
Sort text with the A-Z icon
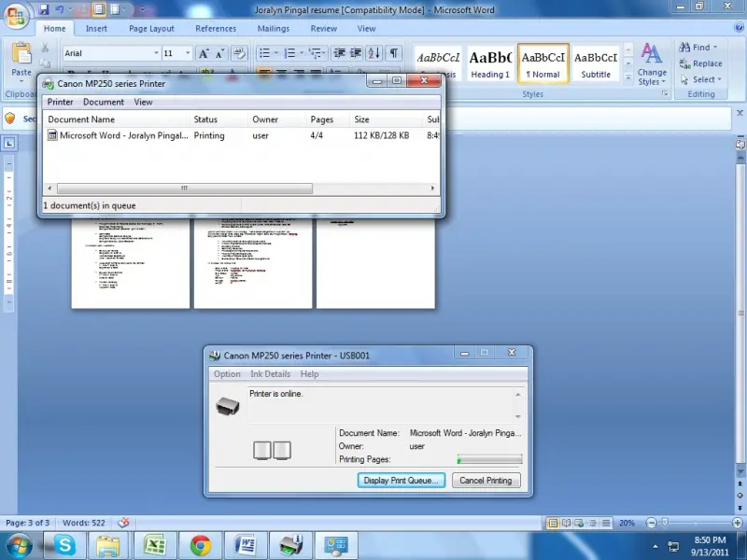click(x=374, y=53)
